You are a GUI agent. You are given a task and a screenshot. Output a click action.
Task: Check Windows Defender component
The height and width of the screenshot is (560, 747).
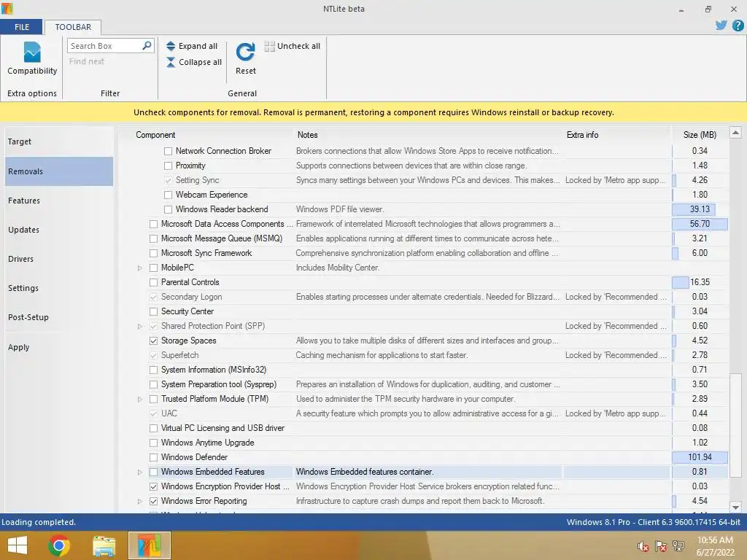click(x=153, y=458)
